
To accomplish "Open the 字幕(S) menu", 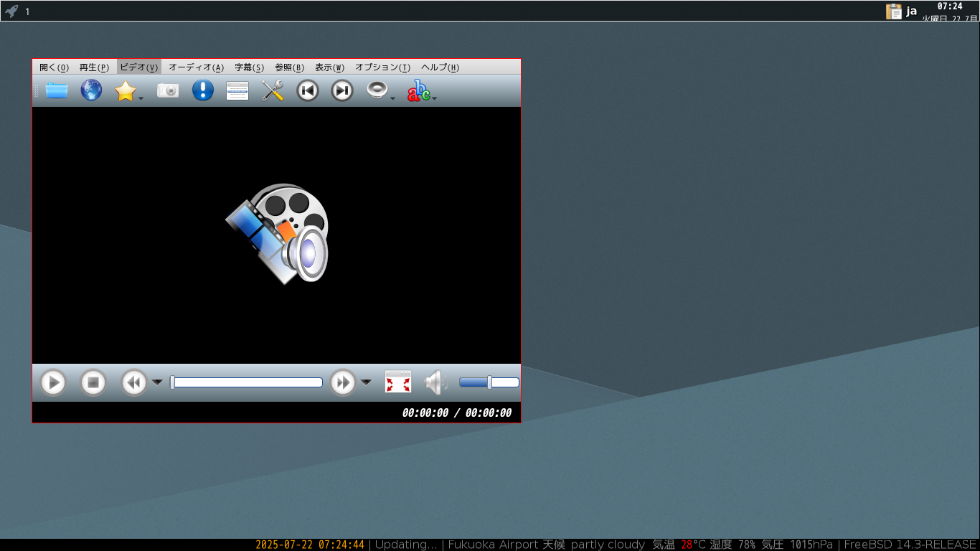I will pyautogui.click(x=250, y=67).
